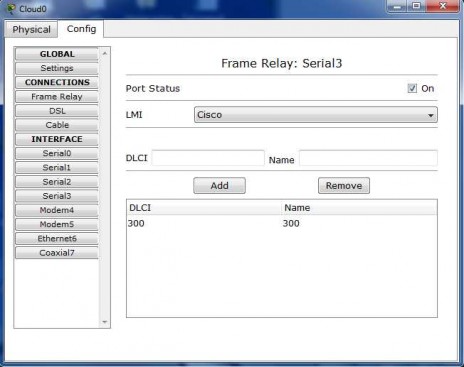Select the Config tab
The image size is (464, 367).
point(81,29)
